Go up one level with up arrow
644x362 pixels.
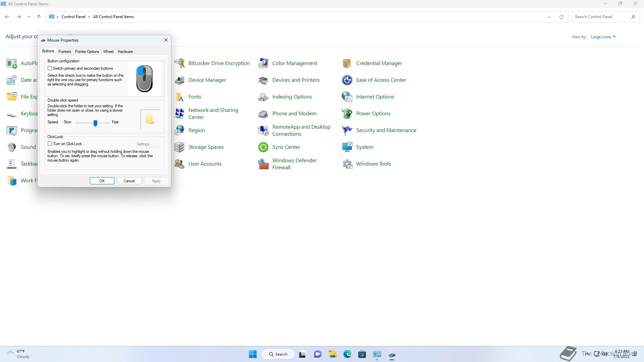click(x=39, y=17)
